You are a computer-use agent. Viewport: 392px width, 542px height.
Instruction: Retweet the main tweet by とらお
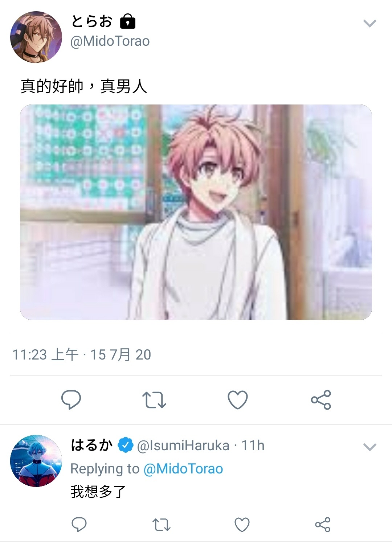(x=154, y=400)
